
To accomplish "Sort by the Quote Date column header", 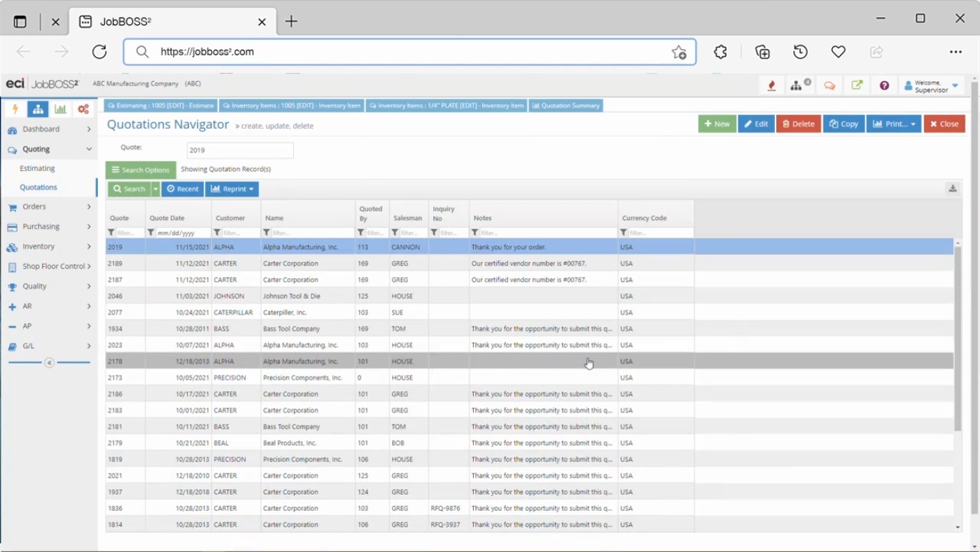I will 167,218.
